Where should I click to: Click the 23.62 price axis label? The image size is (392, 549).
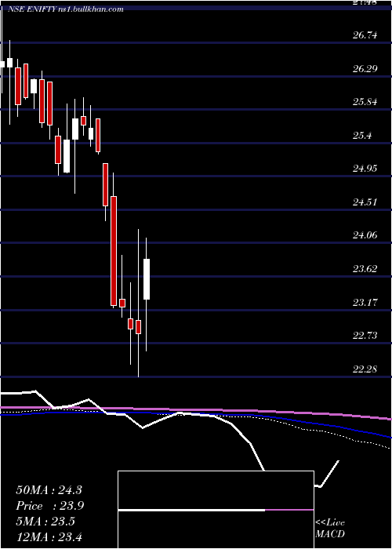[365, 269]
